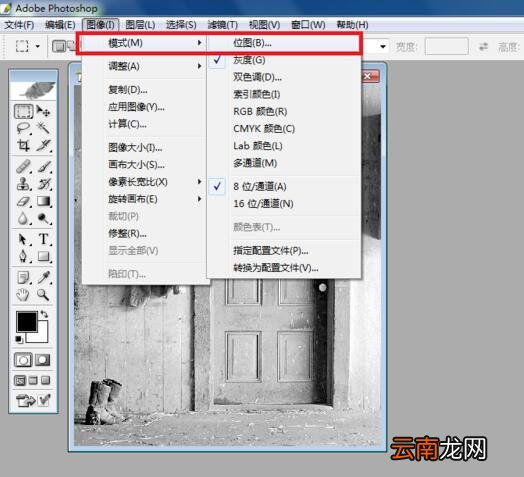
Task: Choose checked 8 位/通道(A) option
Action: pos(284,187)
